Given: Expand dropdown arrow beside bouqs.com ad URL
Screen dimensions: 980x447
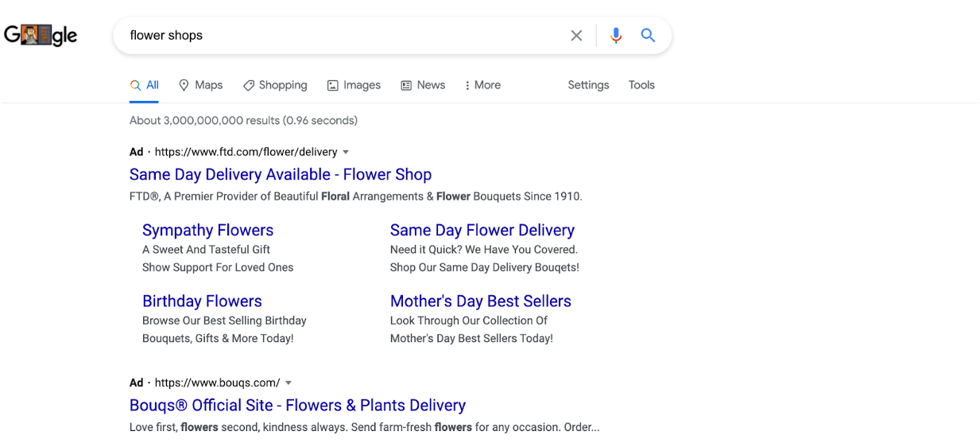Looking at the screenshot, I should 289,383.
